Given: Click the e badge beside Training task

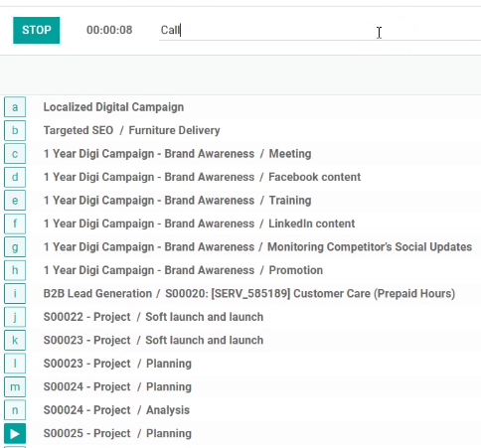Looking at the screenshot, I should [x=15, y=201].
